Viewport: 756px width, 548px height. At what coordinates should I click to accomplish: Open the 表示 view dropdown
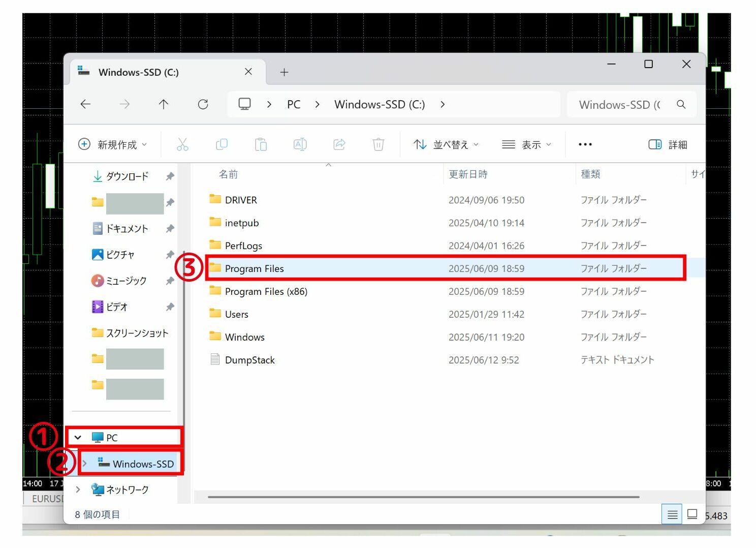[x=526, y=145]
